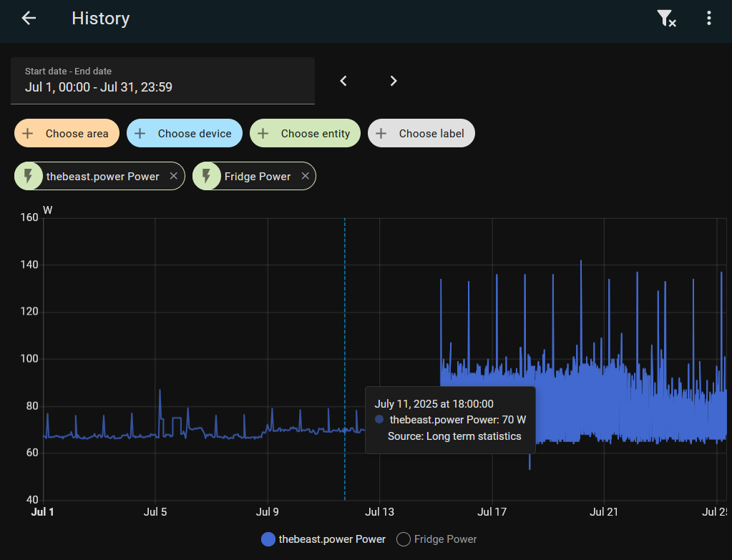Open the Choose device picker
Image resolution: width=732 pixels, height=560 pixels.
[x=185, y=134]
